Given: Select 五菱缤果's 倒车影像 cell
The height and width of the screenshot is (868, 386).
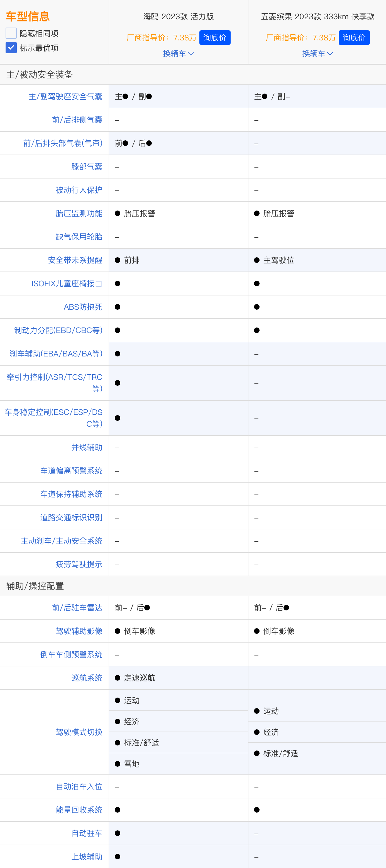Looking at the screenshot, I should tap(317, 631).
